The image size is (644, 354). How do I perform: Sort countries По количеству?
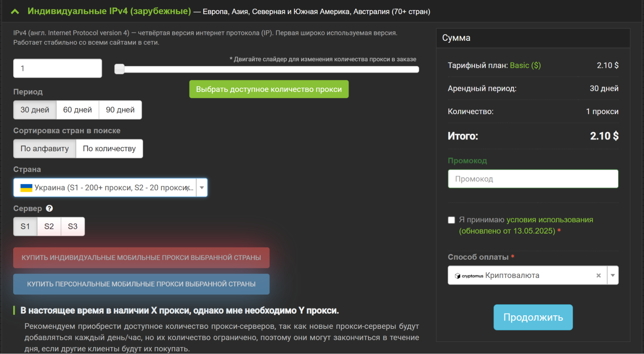coord(109,148)
